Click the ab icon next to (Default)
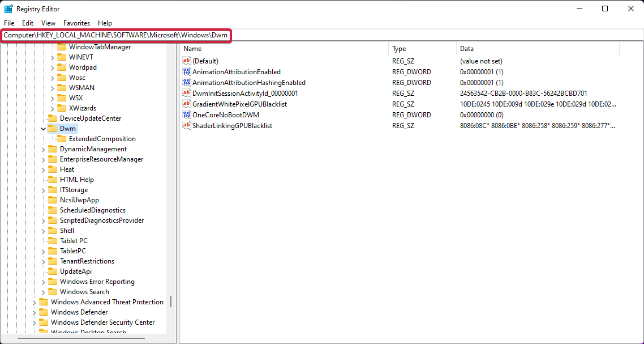Screen dimensions: 644x344 coord(186,61)
